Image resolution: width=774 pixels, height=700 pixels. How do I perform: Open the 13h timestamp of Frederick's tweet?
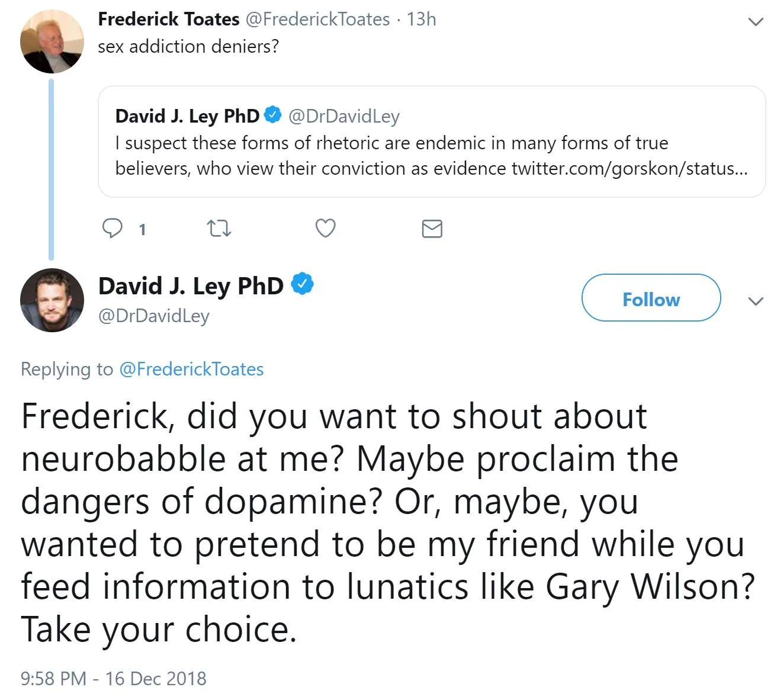point(422,19)
